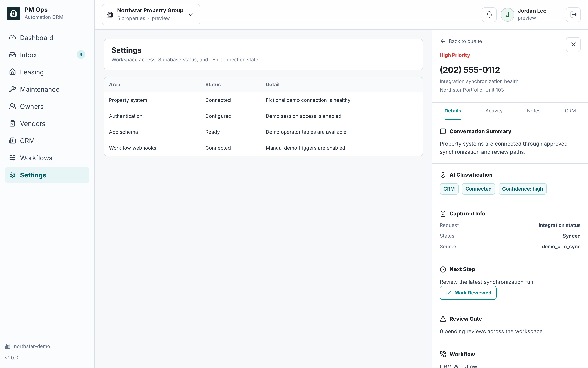
Task: Click the Captured Info clipboard icon
Action: (443, 214)
